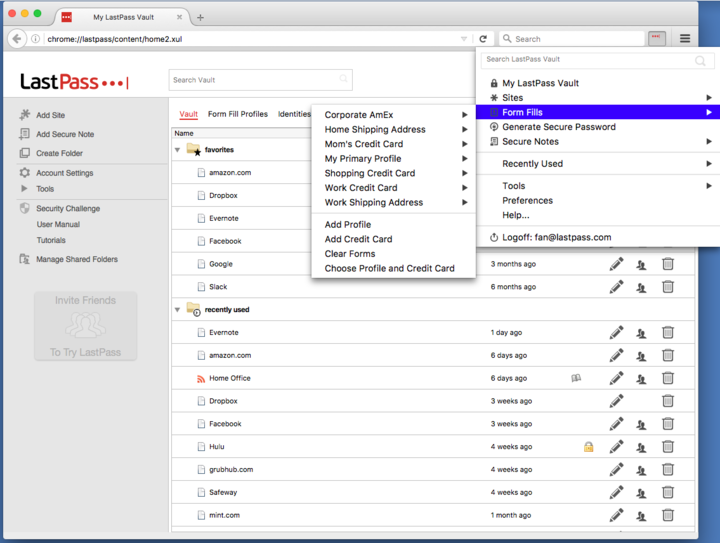Open the User Manual link
Image resolution: width=720 pixels, height=543 pixels.
pyautogui.click(x=58, y=224)
